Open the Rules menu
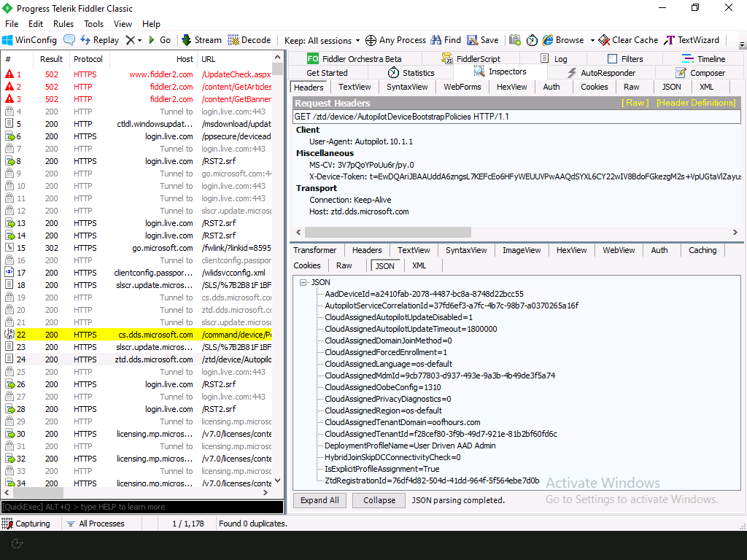This screenshot has width=747, height=560. pos(63,24)
